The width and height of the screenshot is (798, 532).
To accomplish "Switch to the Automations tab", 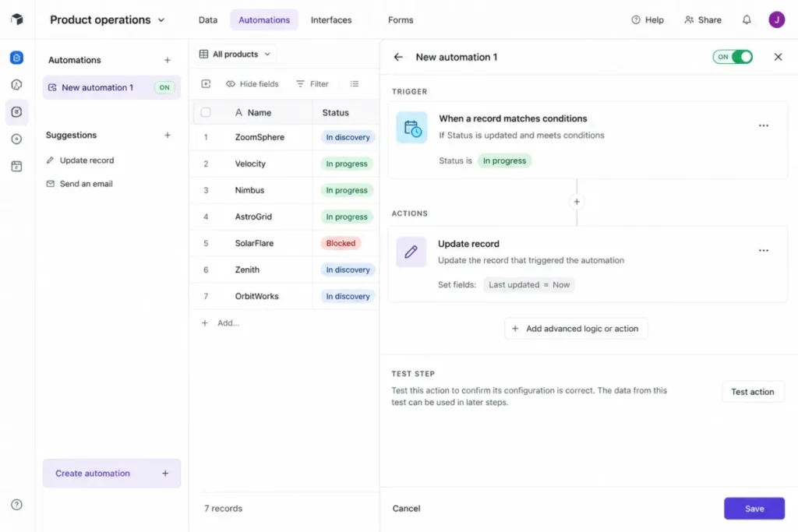I will pyautogui.click(x=264, y=19).
